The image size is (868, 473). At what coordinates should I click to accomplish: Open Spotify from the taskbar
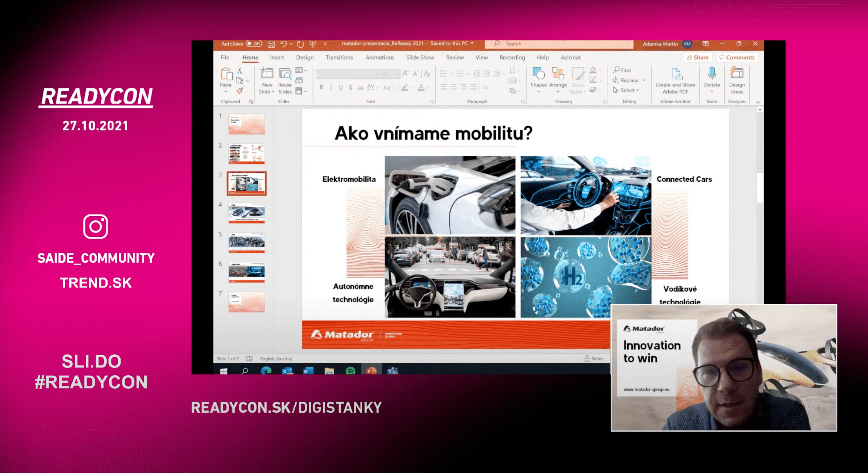(x=351, y=371)
